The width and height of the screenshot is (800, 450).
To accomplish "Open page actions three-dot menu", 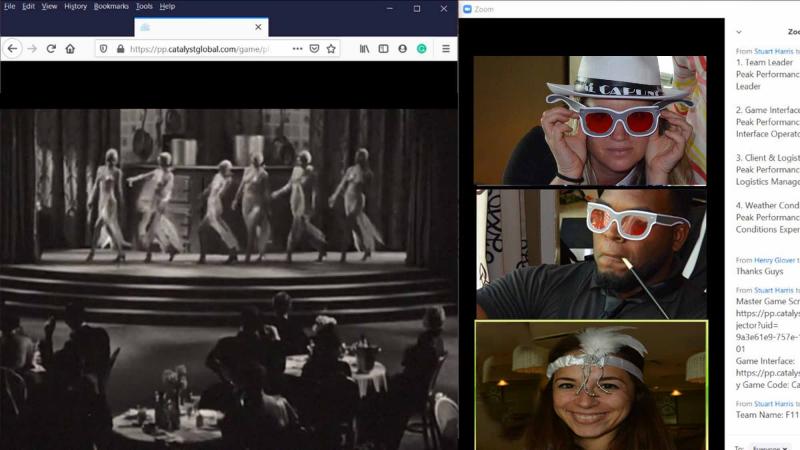I will (297, 48).
